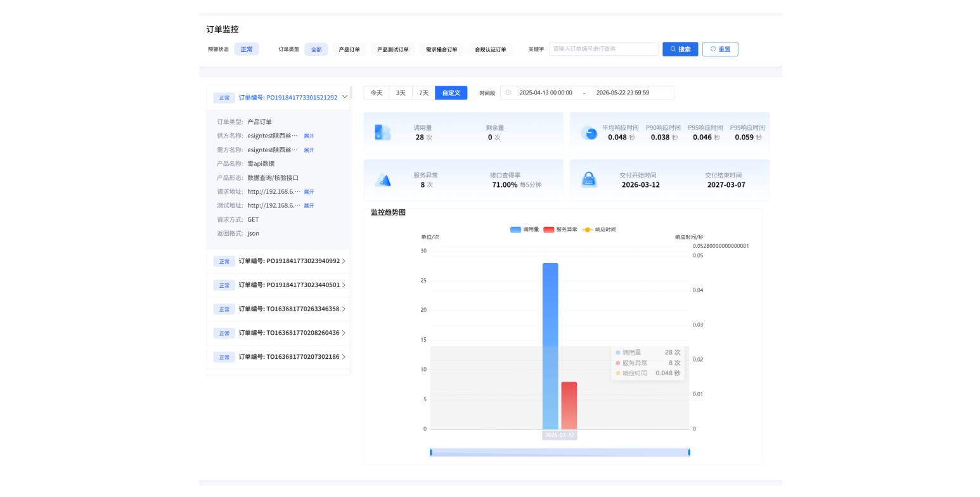The width and height of the screenshot is (980, 497).
Task: Click the 重置 button
Action: coord(720,49)
